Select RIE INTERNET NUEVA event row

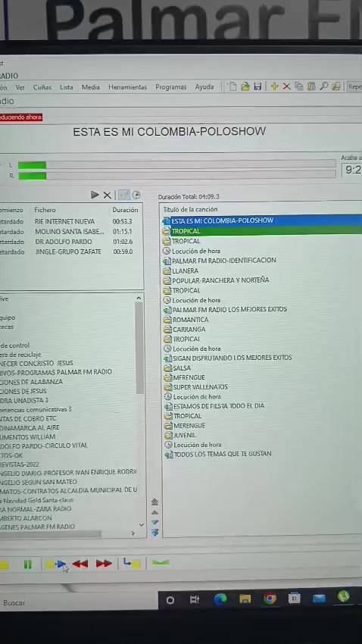70,221
